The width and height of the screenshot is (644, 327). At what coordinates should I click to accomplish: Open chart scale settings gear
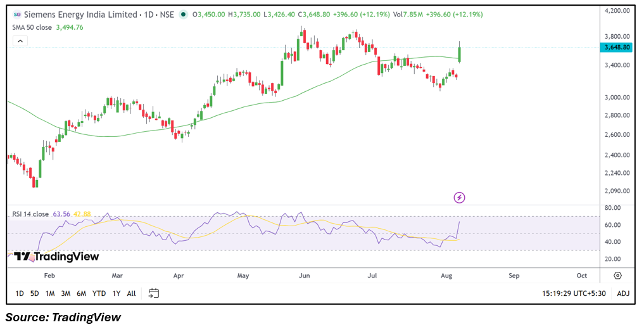click(x=617, y=275)
